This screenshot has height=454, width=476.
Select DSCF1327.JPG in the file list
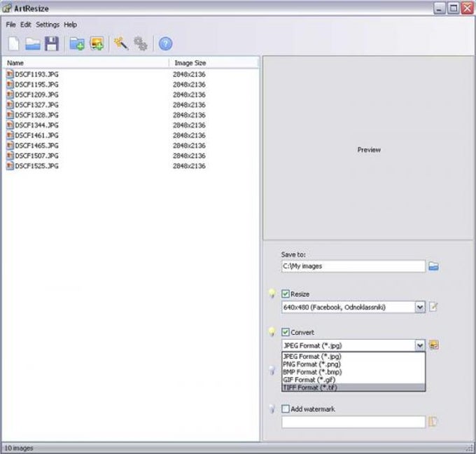(x=36, y=105)
